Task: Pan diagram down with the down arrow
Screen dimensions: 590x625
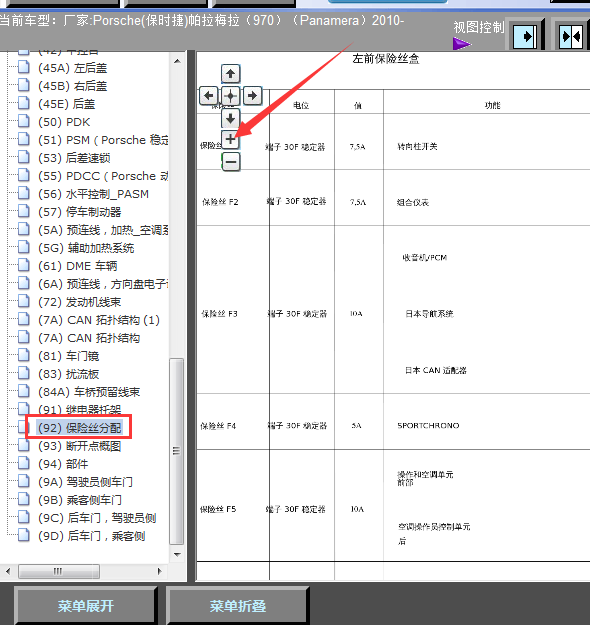Action: [230, 118]
